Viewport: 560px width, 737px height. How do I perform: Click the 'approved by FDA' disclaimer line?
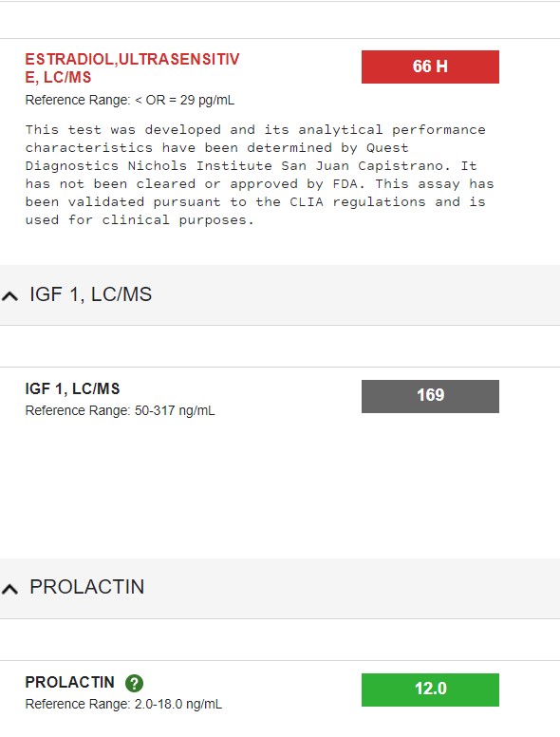259,184
